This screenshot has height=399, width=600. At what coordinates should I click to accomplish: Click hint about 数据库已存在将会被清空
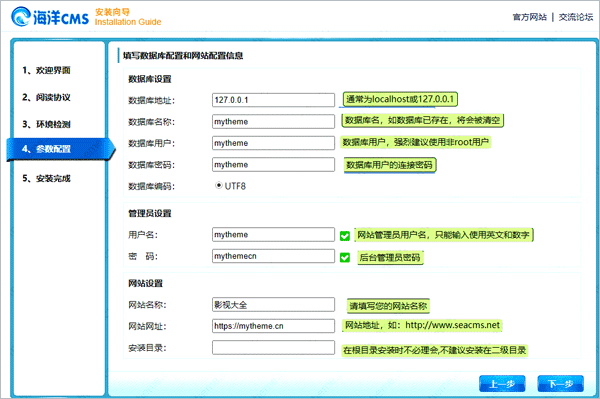click(422, 121)
